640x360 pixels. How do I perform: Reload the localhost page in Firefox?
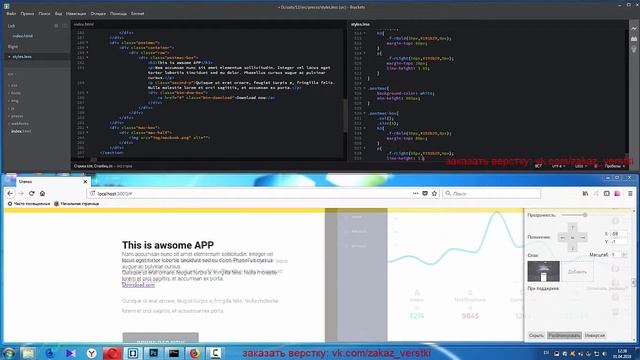click(32, 193)
